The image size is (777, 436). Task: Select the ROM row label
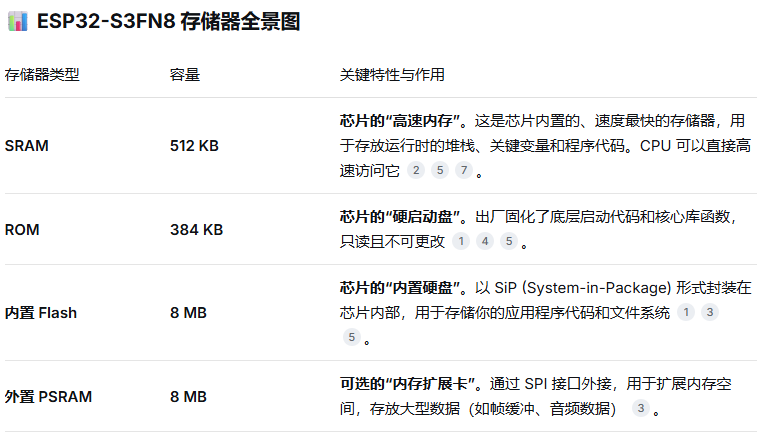point(22,229)
